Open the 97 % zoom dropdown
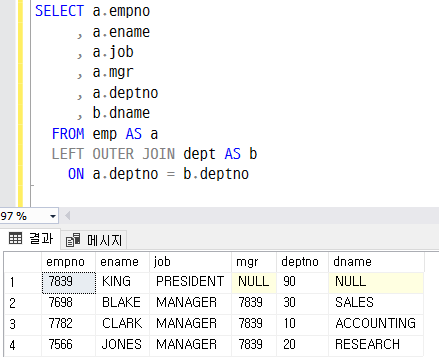Image resolution: width=439 pixels, height=362 pixels. 52,216
